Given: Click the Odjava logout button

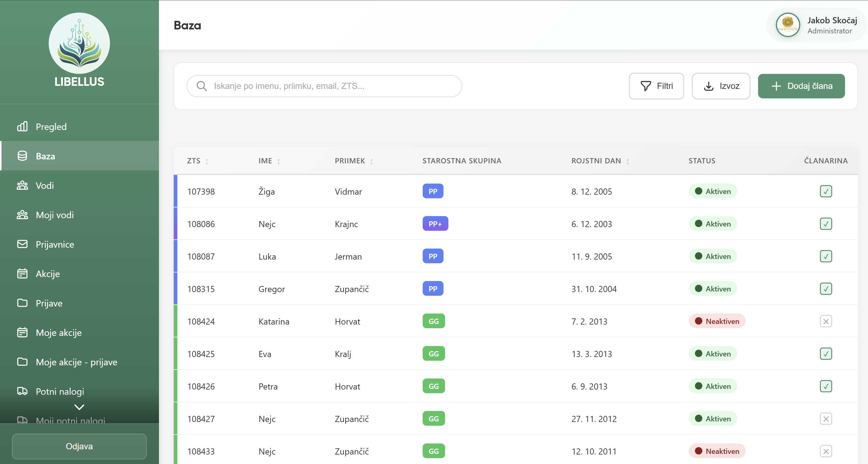Looking at the screenshot, I should click(x=79, y=446).
